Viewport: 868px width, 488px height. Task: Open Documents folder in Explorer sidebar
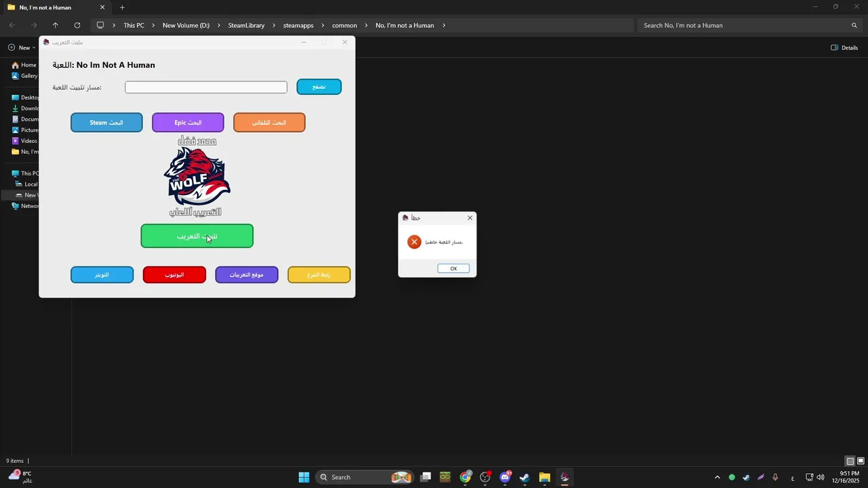coord(26,119)
